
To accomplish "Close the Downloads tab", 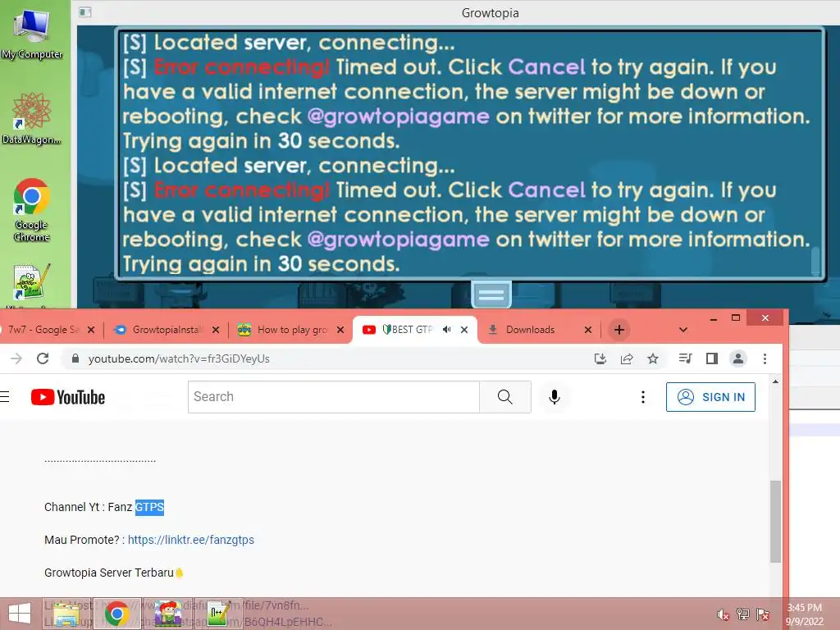I will click(588, 330).
